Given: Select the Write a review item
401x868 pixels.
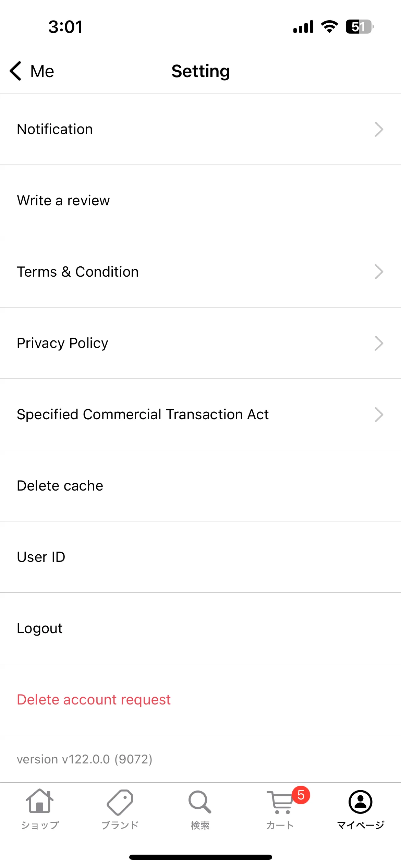Looking at the screenshot, I should 200,201.
